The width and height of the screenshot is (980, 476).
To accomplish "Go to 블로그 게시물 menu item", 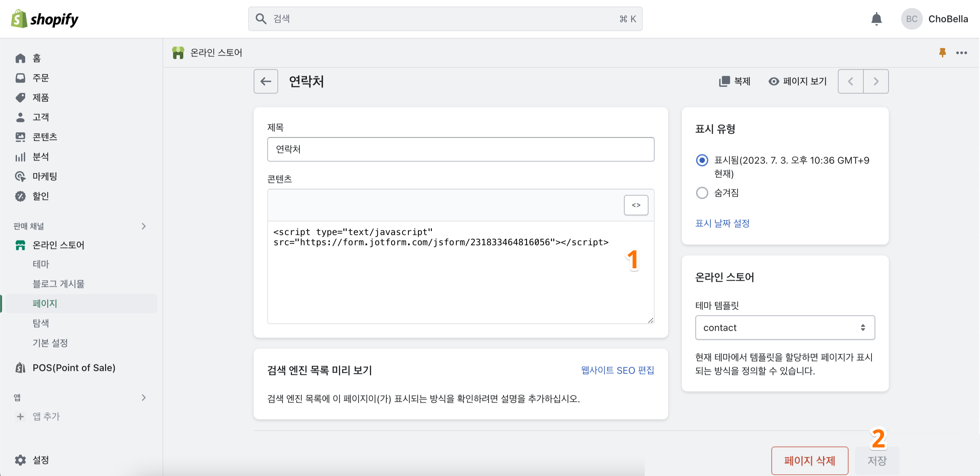I will [x=58, y=284].
